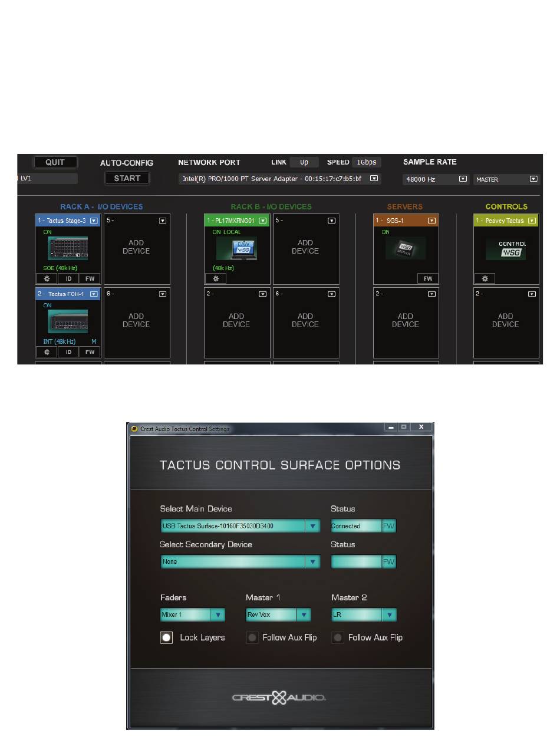
Task: Enable Follow Aux Flip under Master 2
Action: (x=337, y=638)
